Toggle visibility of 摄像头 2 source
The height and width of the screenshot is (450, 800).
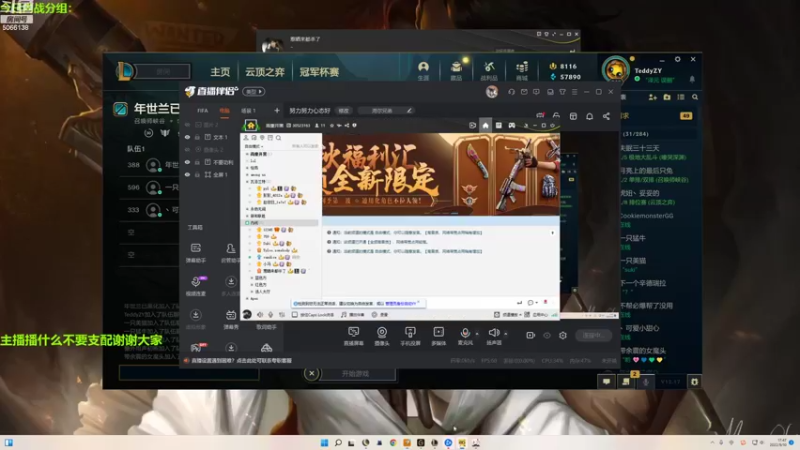[x=187, y=150]
